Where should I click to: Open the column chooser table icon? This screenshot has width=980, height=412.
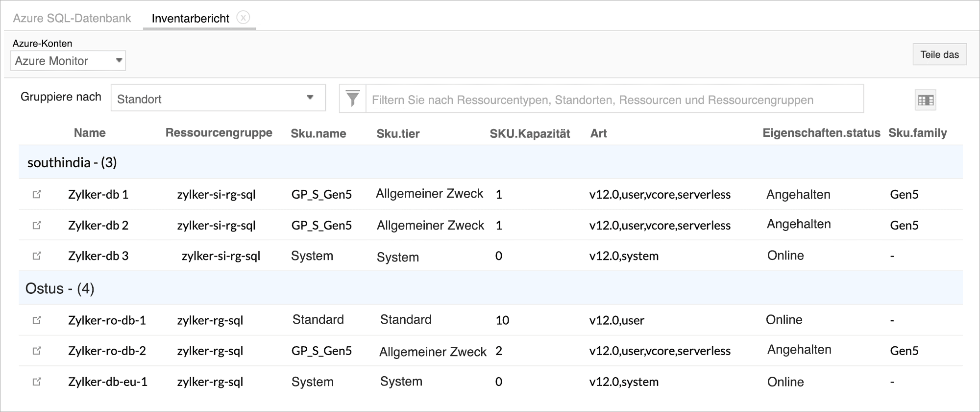pos(925,100)
